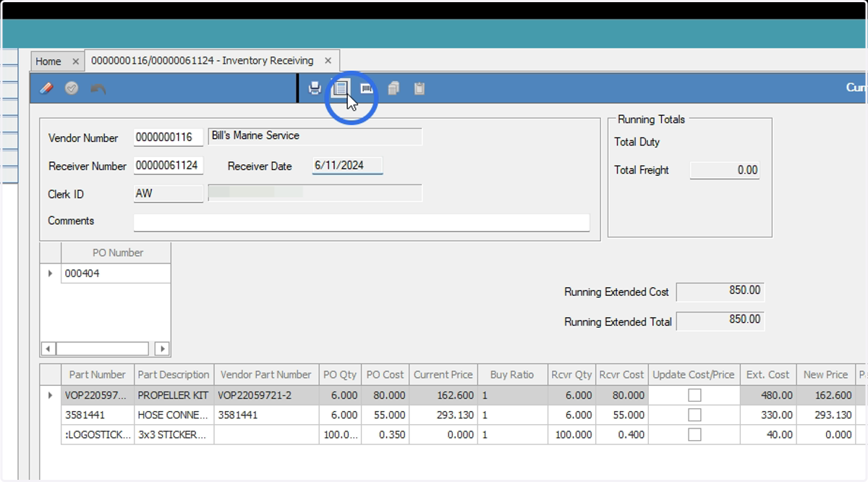Viewport: 868px width, 482px height.
Task: Click the Rcvr Qty column header
Action: tap(571, 375)
